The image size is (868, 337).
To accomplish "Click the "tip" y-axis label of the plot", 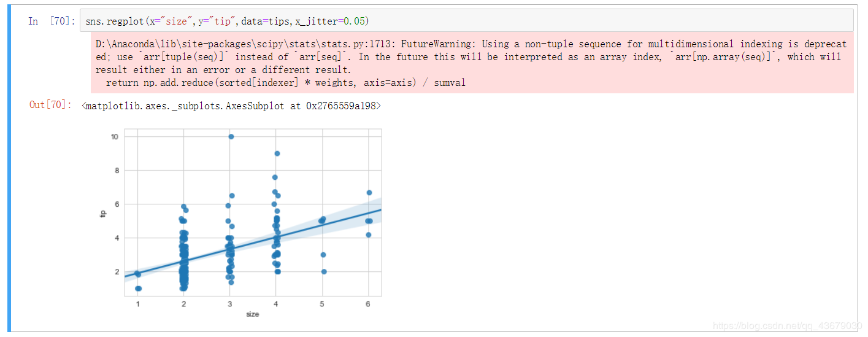I will 102,213.
